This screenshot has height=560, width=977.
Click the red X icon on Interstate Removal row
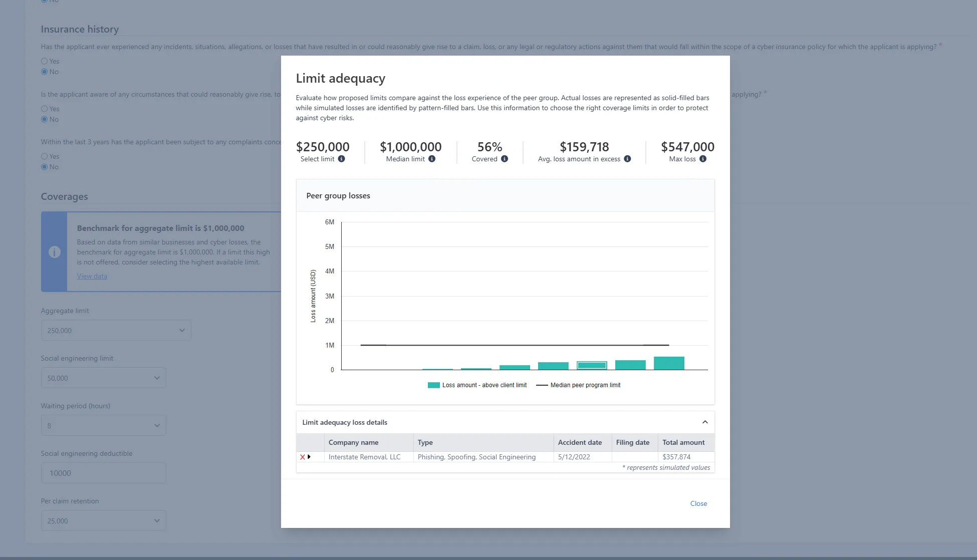point(303,457)
